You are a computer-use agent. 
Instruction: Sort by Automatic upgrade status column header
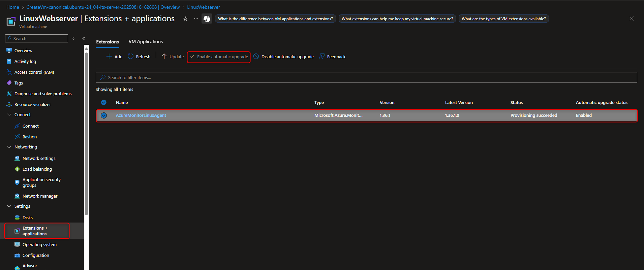coord(602,102)
